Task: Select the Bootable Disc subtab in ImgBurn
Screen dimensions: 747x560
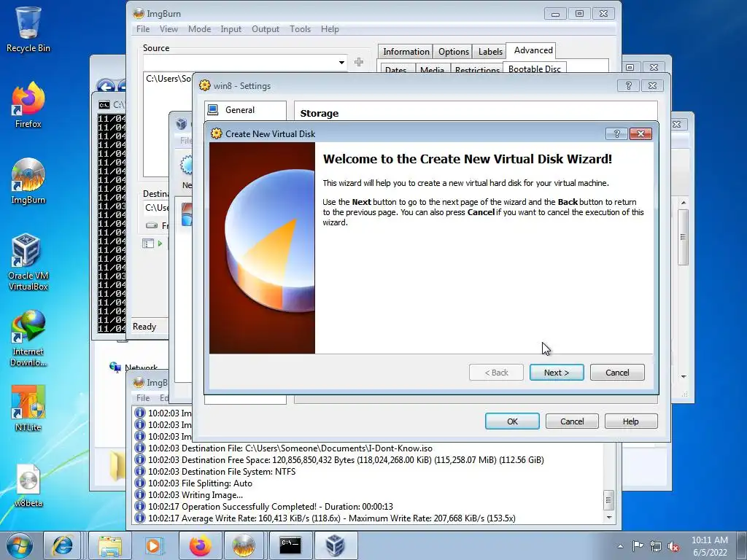Action: pos(535,69)
